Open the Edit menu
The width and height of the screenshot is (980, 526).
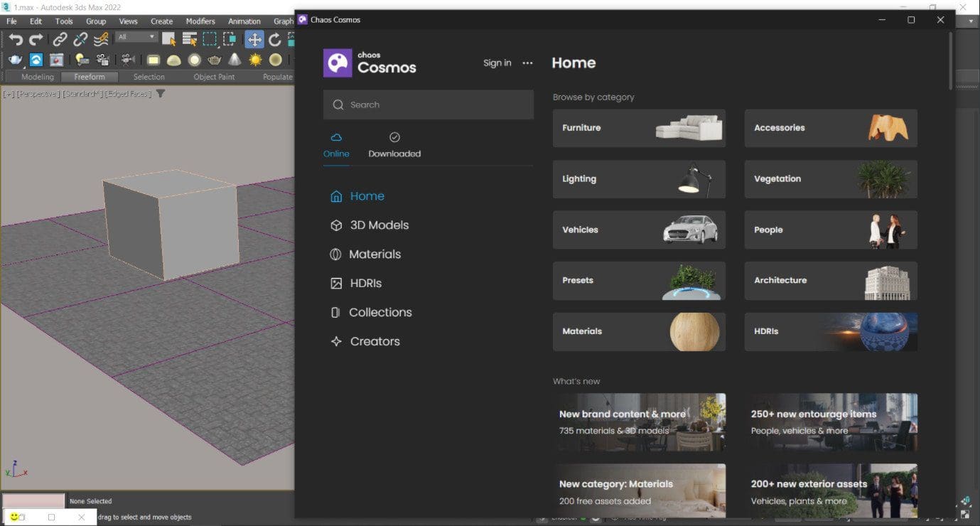point(36,21)
